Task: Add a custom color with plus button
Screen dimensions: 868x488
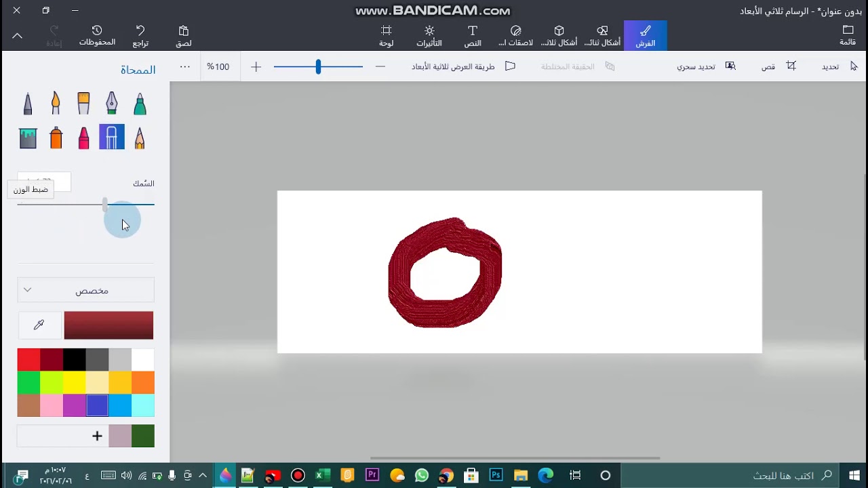Action: coord(97,436)
